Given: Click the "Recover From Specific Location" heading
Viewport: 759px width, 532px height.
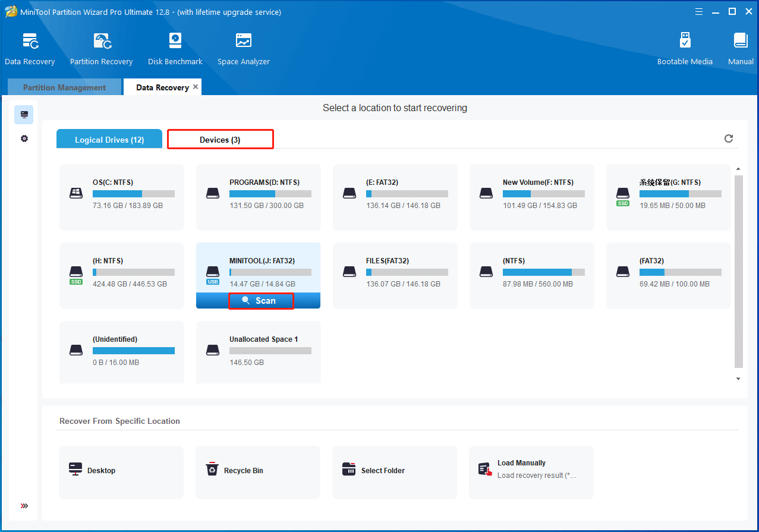Looking at the screenshot, I should (x=119, y=421).
